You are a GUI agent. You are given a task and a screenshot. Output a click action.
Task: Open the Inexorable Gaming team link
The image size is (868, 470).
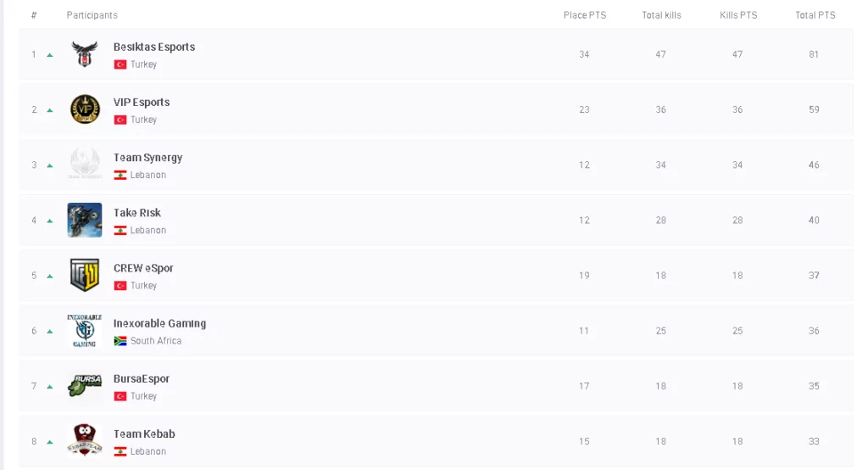tap(159, 323)
